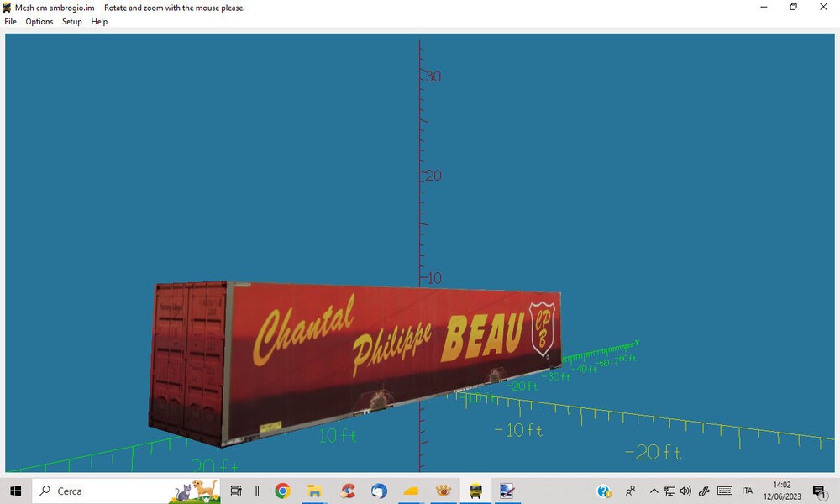This screenshot has height=504, width=840.
Task: Open network settings from the system tray
Action: pos(669,491)
